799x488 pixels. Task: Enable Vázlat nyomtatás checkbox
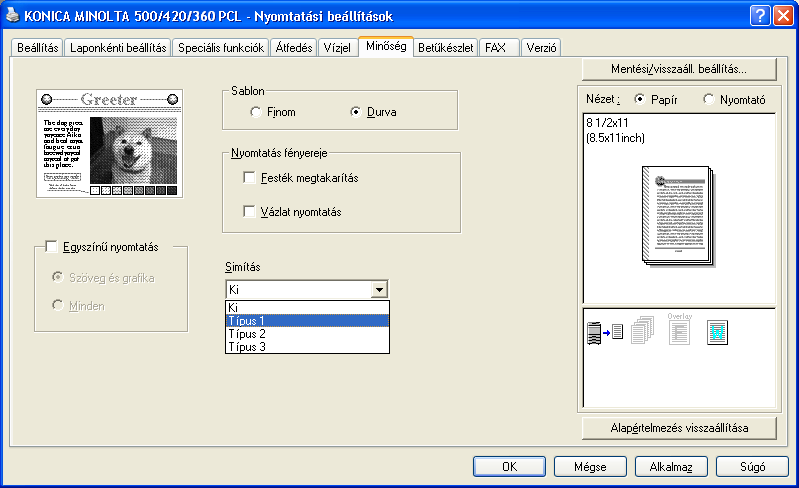click(x=292, y=212)
